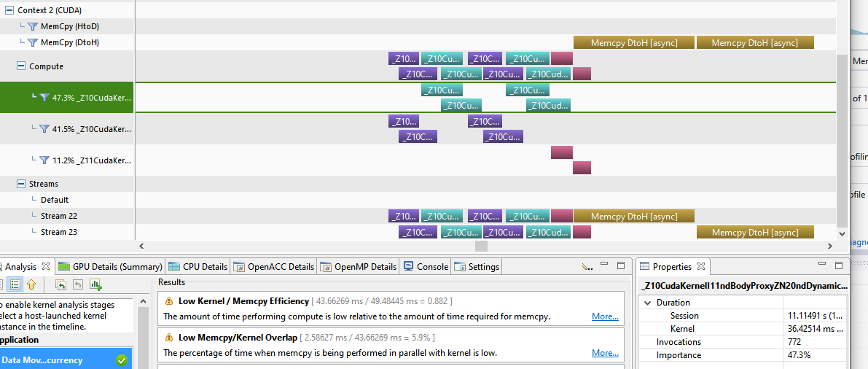Image resolution: width=868 pixels, height=369 pixels.
Task: Click the filter icon beside MemCpy (DtoH)
Action: [33, 43]
